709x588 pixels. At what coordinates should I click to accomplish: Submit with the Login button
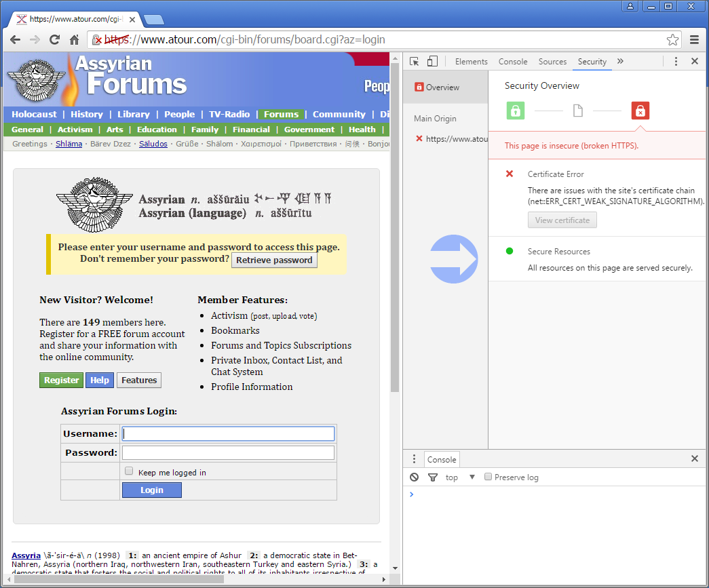coord(151,490)
